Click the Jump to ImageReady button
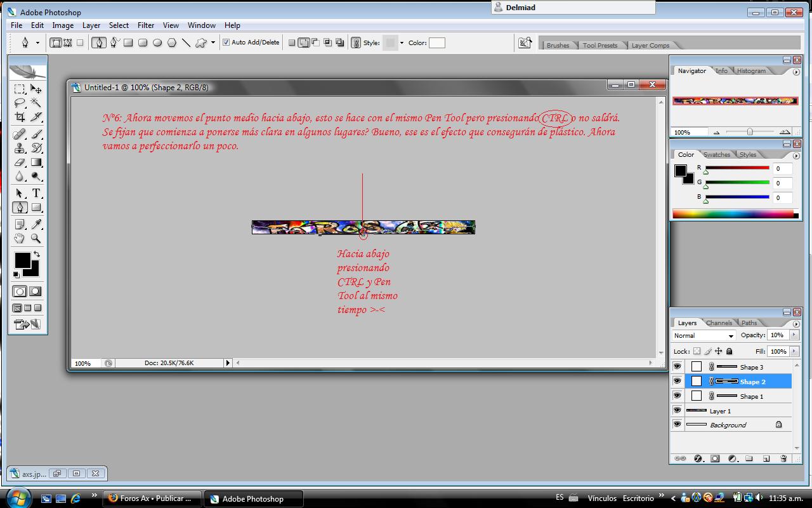This screenshot has width=812, height=508. 27,324
